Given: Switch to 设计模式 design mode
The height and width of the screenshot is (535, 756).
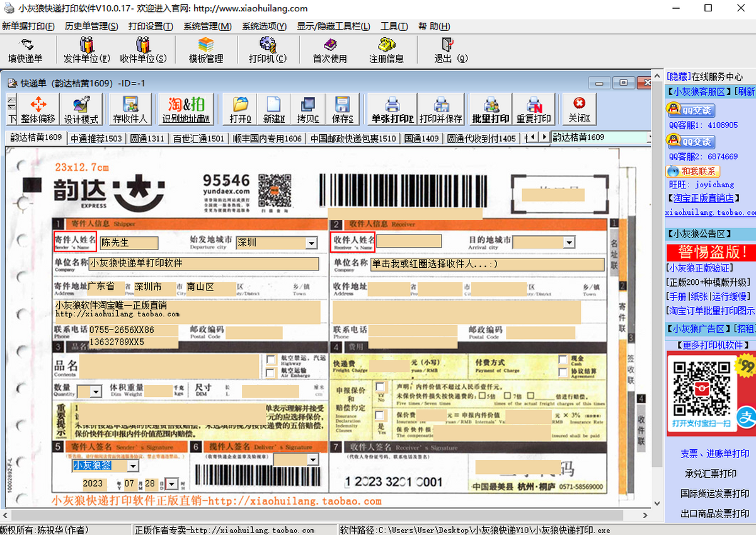Looking at the screenshot, I should pos(81,110).
